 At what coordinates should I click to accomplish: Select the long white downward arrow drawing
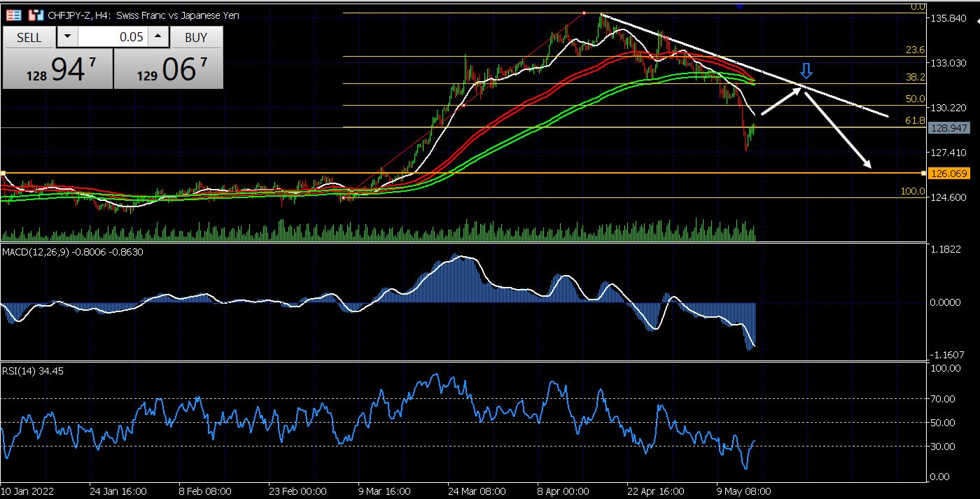point(838,131)
